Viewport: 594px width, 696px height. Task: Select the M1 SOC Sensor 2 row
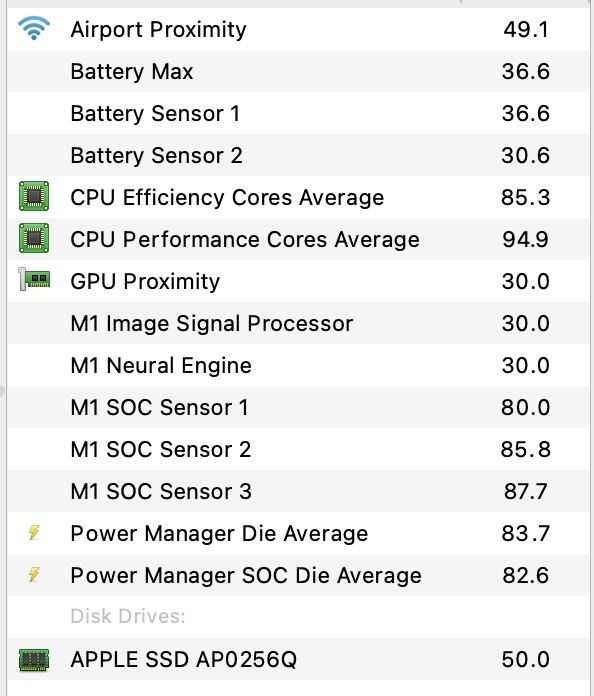tap(298, 449)
